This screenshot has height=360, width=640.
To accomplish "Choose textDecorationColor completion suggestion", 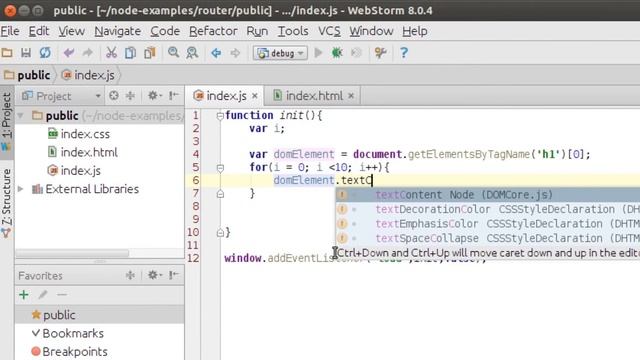I will point(488,209).
